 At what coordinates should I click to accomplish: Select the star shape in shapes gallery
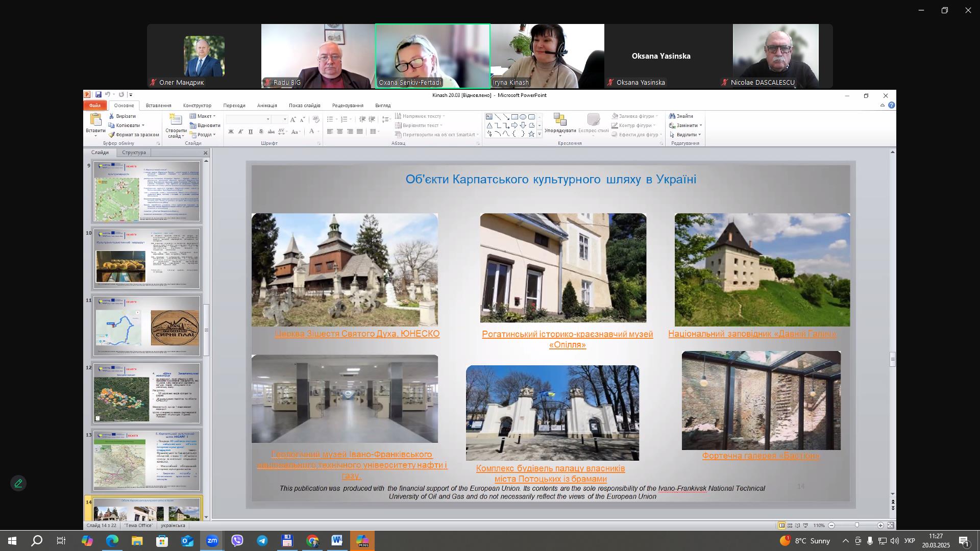[x=531, y=134]
